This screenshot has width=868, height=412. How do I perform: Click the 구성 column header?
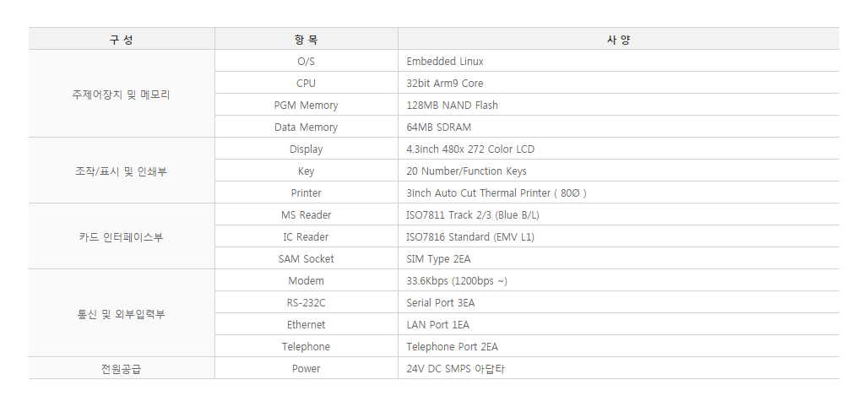point(121,40)
